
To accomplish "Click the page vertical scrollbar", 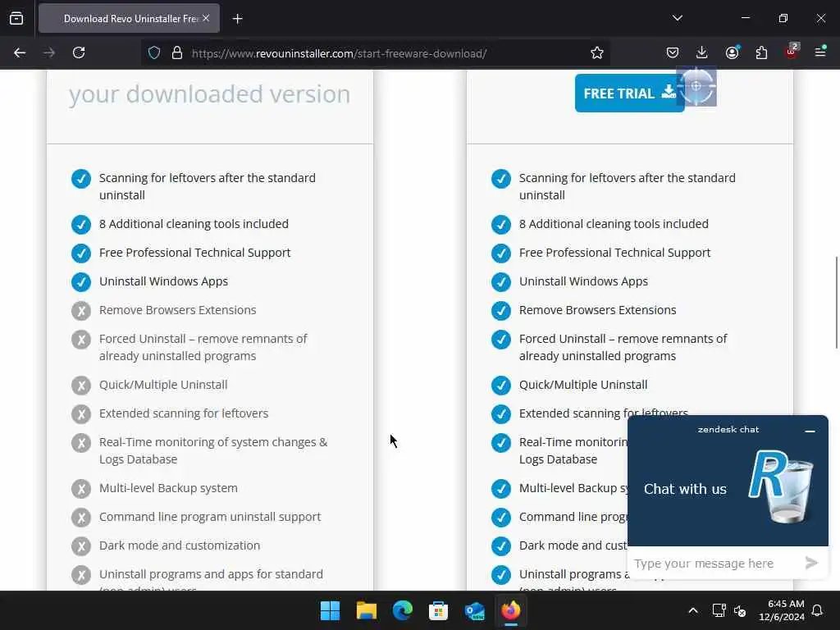I will pos(836,304).
